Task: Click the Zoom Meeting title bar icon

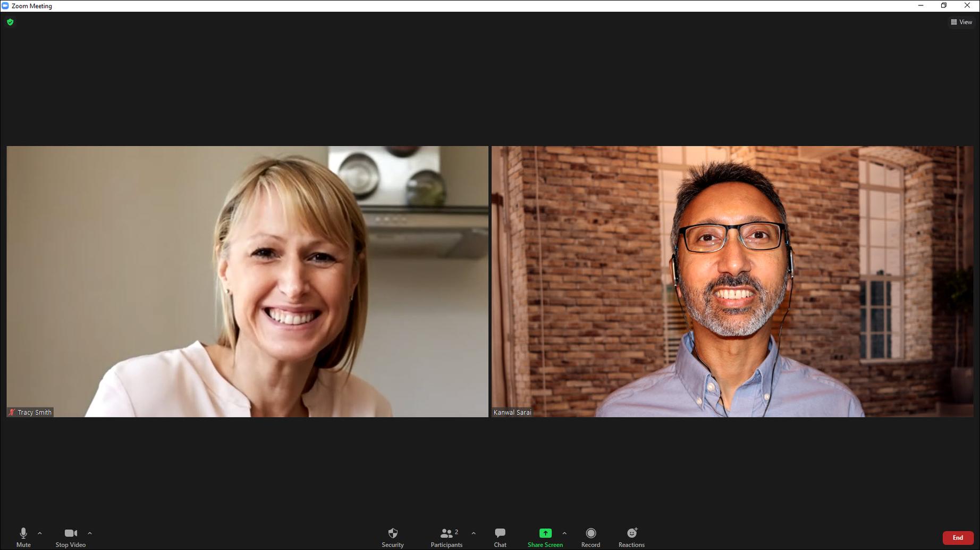Action: click(5, 6)
